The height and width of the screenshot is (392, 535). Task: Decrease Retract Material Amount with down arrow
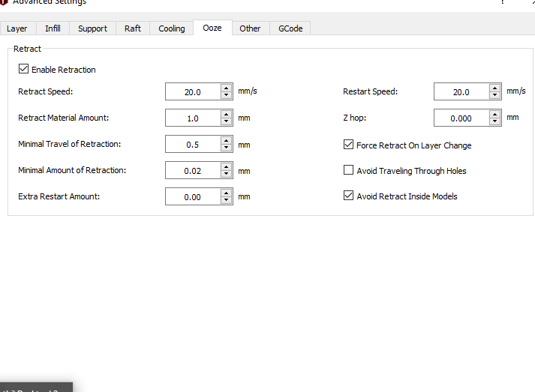point(226,121)
